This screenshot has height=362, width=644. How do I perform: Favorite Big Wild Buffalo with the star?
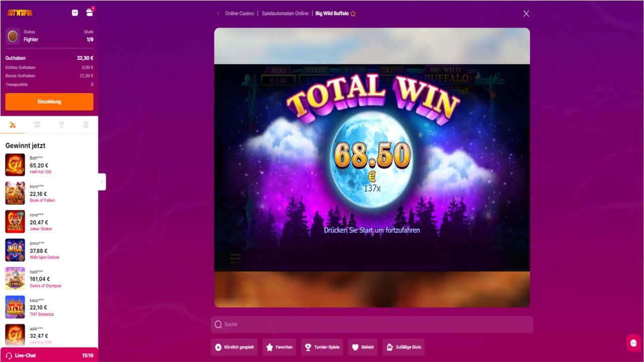click(x=353, y=14)
